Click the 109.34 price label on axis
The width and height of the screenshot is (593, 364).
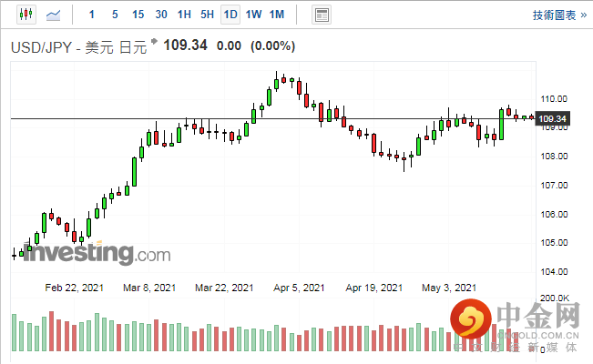pyautogui.click(x=553, y=119)
